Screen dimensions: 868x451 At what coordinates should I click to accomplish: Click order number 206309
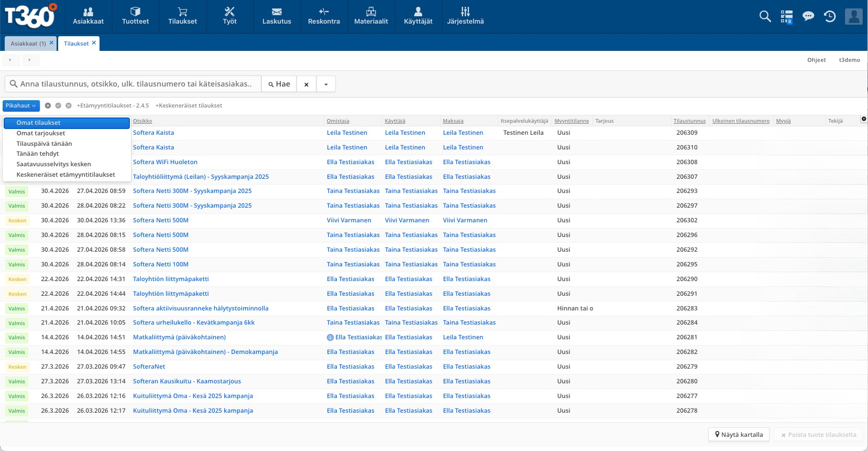coord(687,133)
